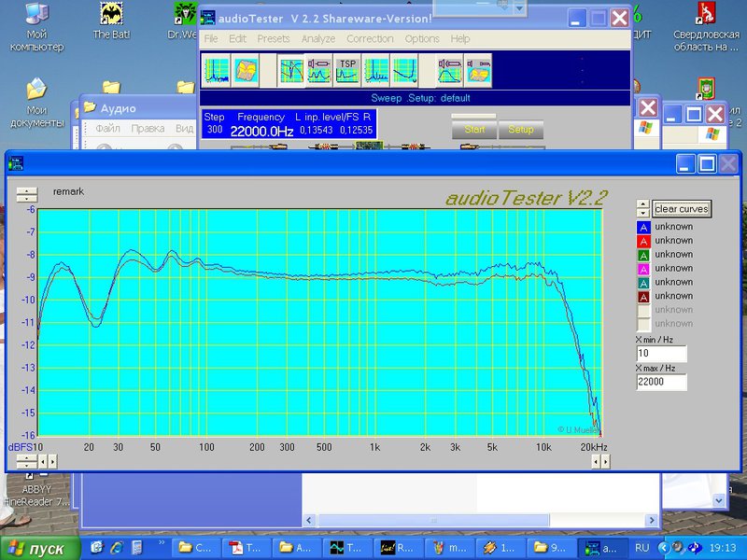Click bottom-right right arrow under 20kHz
Screen dimensions: 747x560
click(x=605, y=461)
